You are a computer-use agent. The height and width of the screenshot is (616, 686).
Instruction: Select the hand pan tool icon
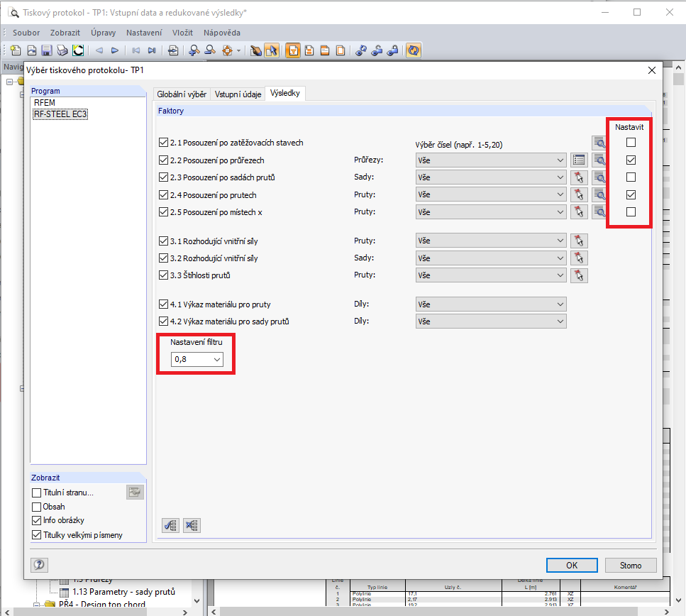click(255, 50)
